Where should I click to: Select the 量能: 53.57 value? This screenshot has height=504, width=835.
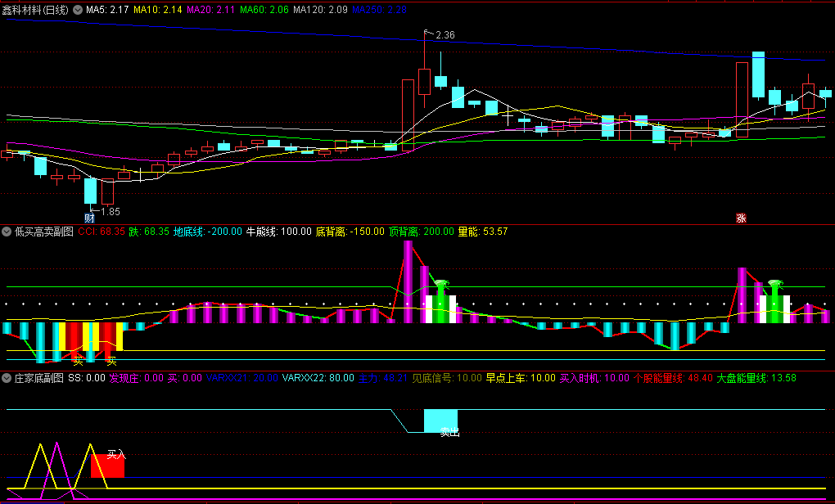point(483,232)
